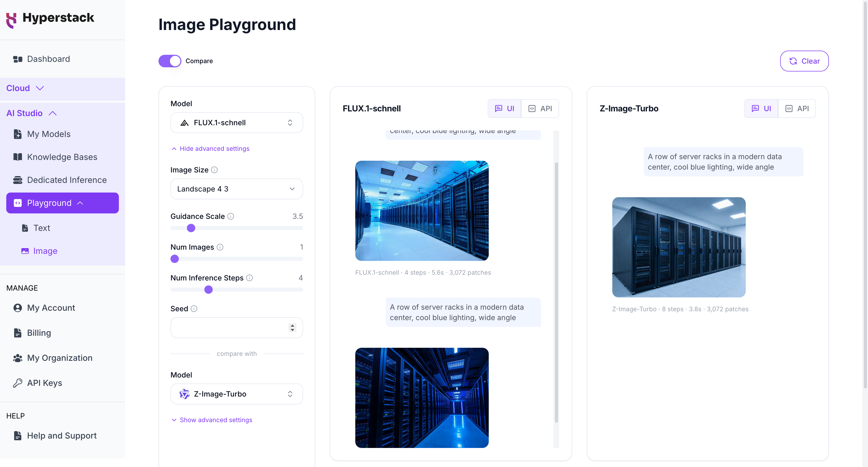
Task: Expand the Cloud section
Action: (40, 88)
